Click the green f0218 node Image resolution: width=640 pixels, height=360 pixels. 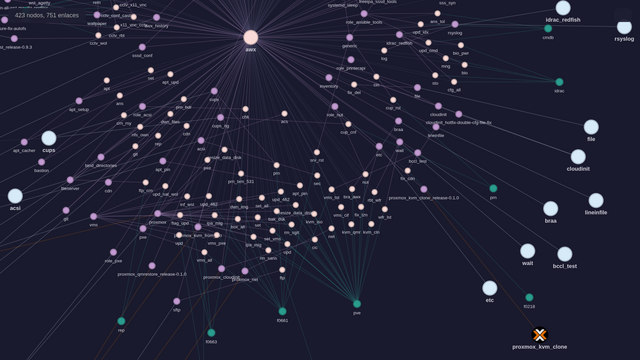coord(529,298)
